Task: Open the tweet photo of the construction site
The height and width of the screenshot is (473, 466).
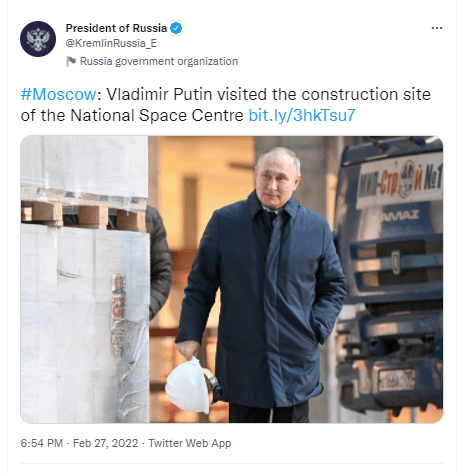Action: coord(232,279)
